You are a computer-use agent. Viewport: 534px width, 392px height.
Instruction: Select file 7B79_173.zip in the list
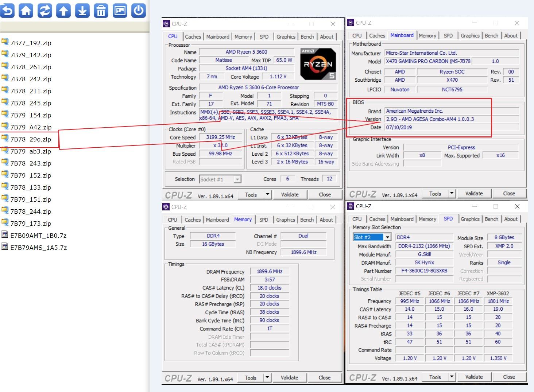pos(31,224)
